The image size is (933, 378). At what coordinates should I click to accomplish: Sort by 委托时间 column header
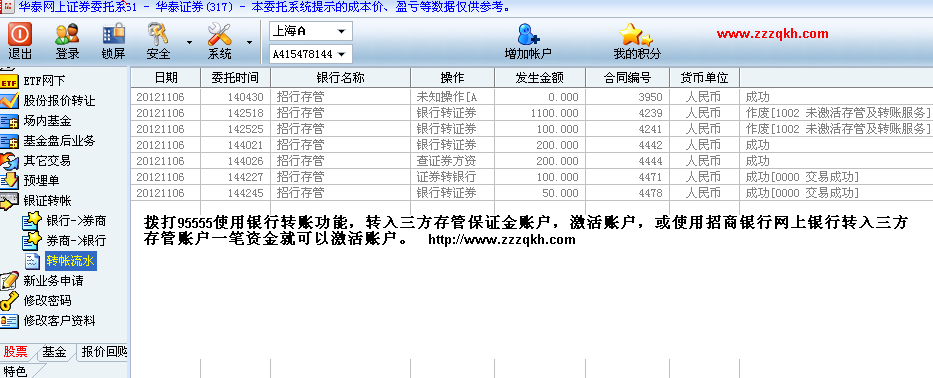[x=235, y=77]
